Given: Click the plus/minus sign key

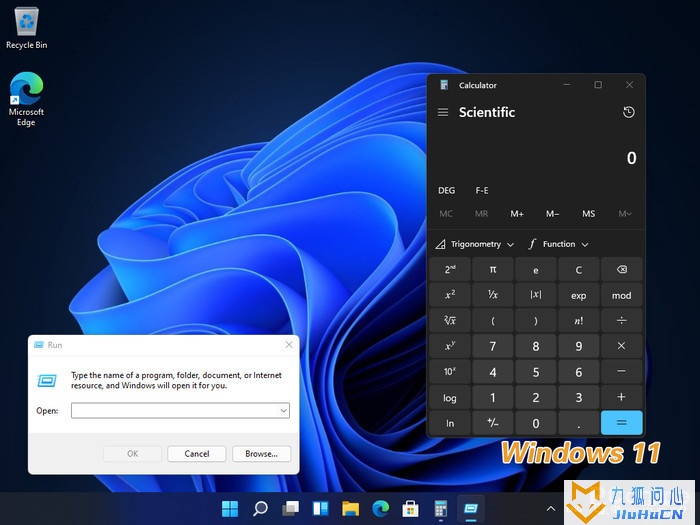Looking at the screenshot, I should point(493,423).
